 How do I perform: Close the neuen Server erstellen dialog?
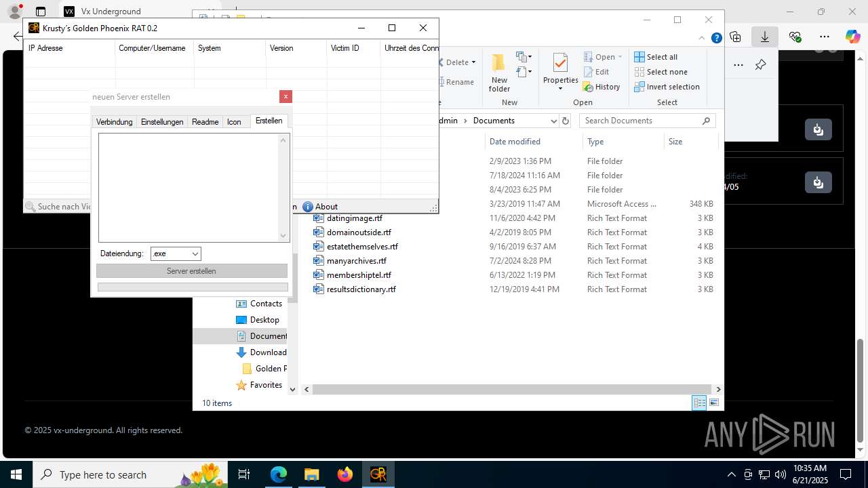point(285,97)
